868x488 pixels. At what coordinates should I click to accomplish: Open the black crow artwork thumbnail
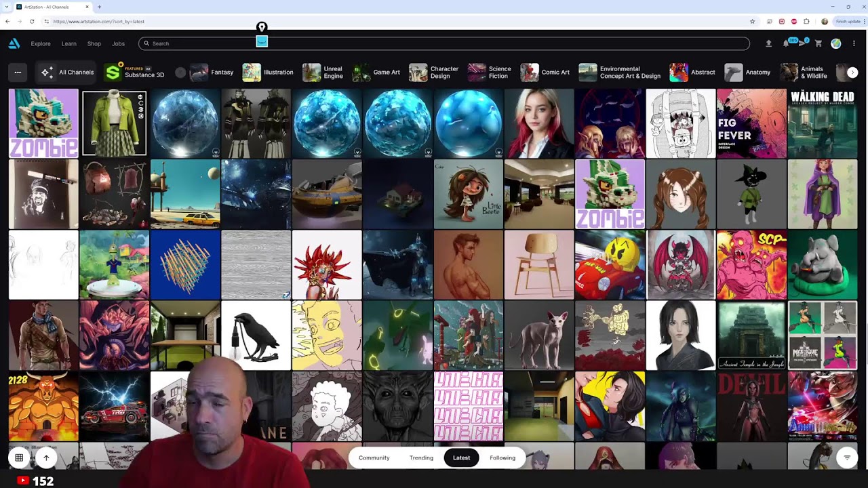pyautogui.click(x=256, y=335)
